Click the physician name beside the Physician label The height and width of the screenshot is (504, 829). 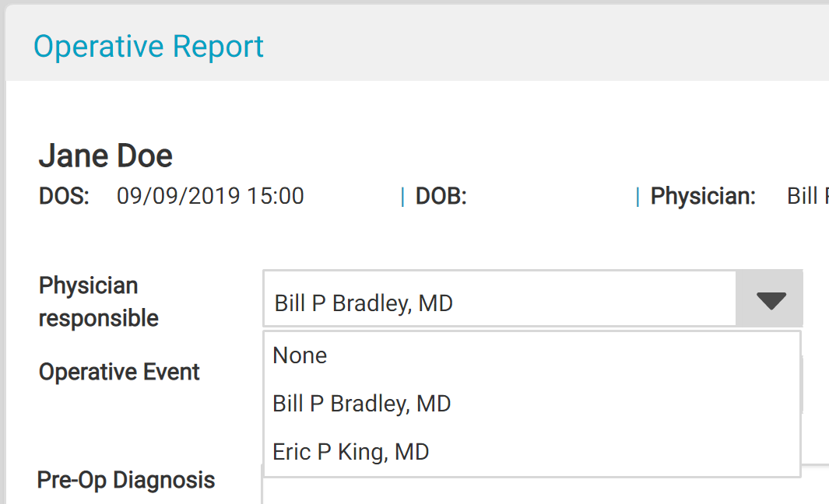(x=807, y=196)
